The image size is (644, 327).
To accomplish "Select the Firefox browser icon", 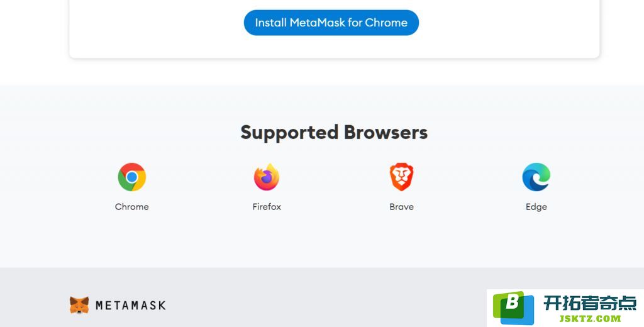I will point(267,177).
